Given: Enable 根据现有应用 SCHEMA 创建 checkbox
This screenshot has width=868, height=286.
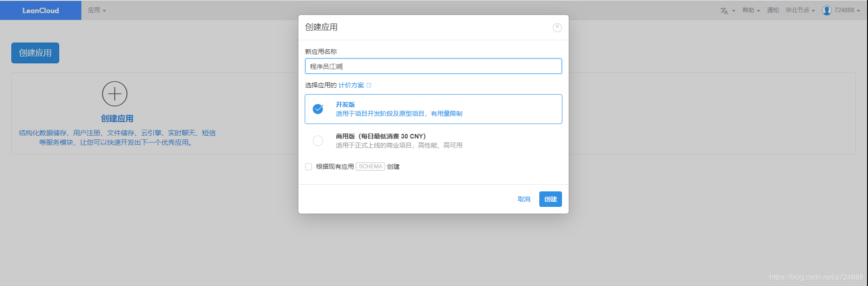Looking at the screenshot, I should pos(308,167).
